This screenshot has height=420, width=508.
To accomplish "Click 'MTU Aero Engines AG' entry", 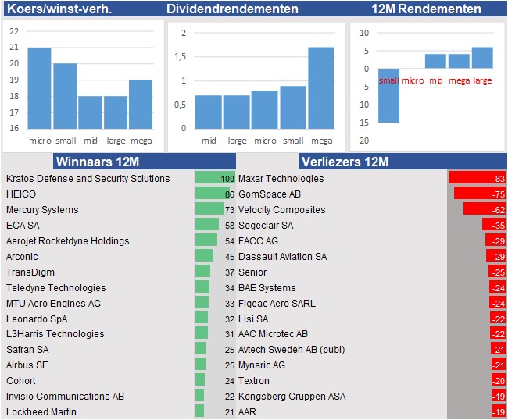I will 53,304.
